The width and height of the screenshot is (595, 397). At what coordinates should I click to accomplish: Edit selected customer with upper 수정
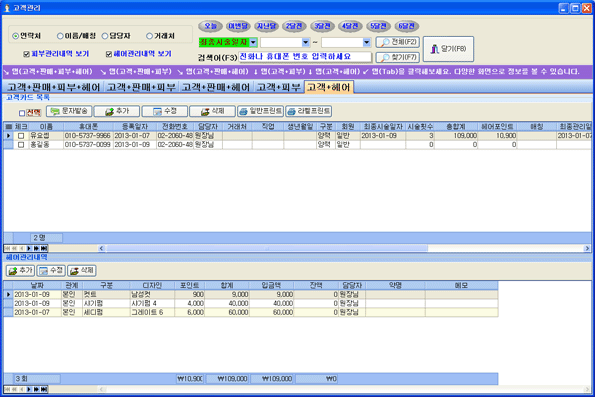(165, 111)
